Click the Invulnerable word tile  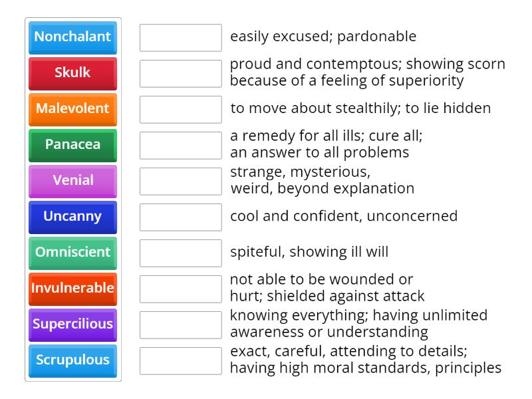[73, 288]
